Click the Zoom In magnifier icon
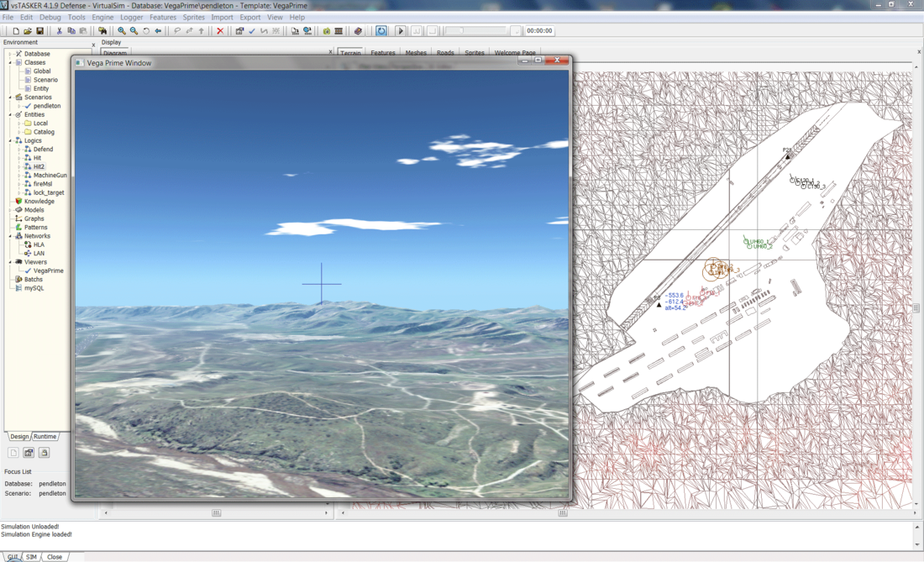Image resolution: width=924 pixels, height=562 pixels. (x=122, y=31)
